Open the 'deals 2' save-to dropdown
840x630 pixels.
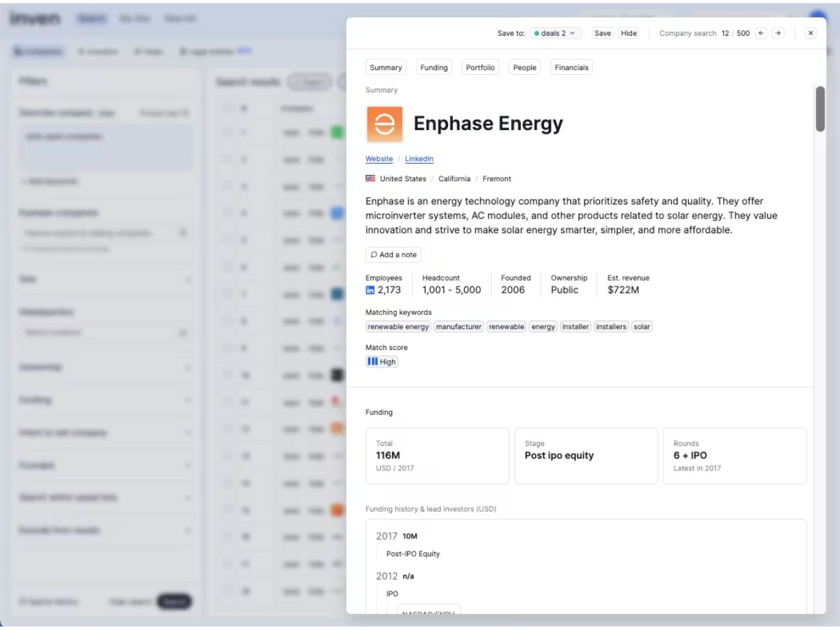[556, 33]
